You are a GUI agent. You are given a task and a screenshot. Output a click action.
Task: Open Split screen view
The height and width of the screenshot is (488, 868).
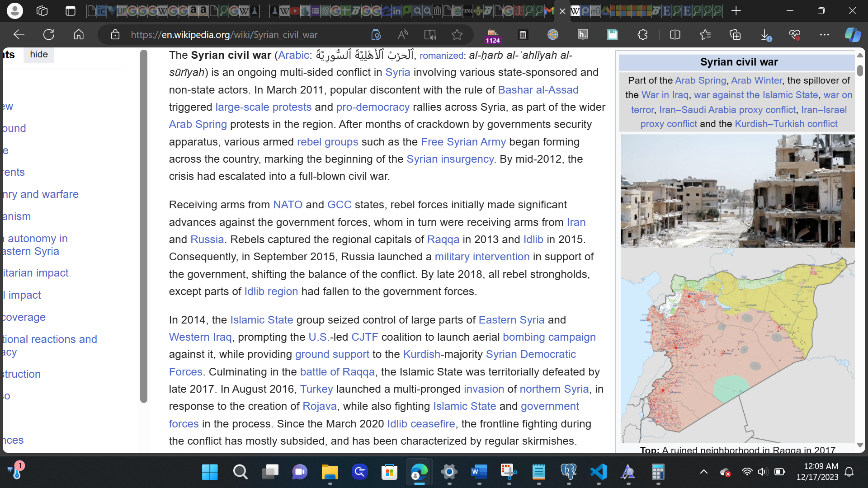click(675, 34)
